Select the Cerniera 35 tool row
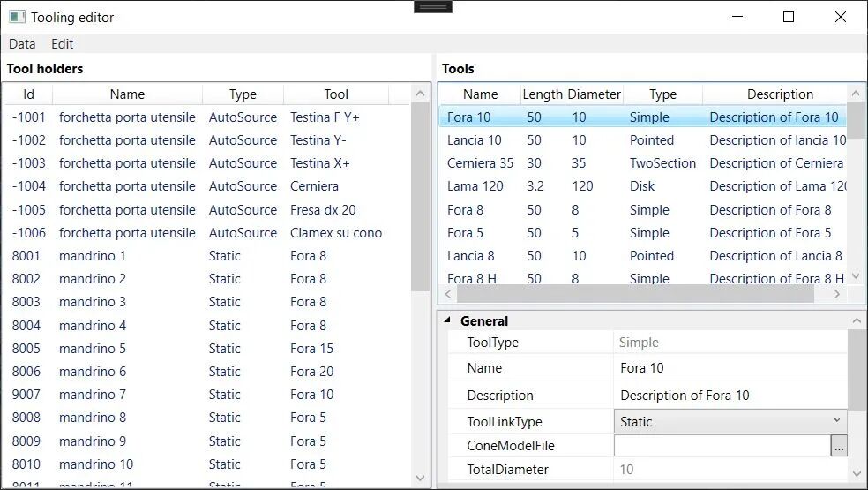Screen dimensions: 868x490 [x=643, y=163]
